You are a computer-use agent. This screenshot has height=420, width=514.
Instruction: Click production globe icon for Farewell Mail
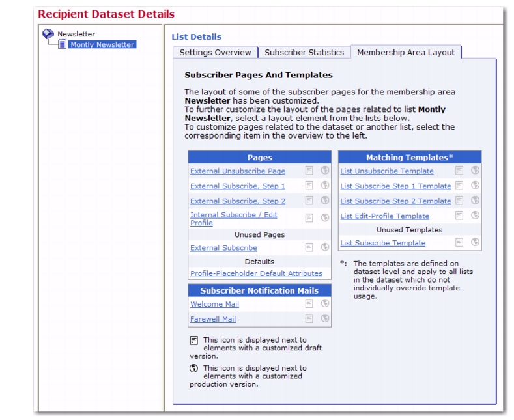click(325, 318)
